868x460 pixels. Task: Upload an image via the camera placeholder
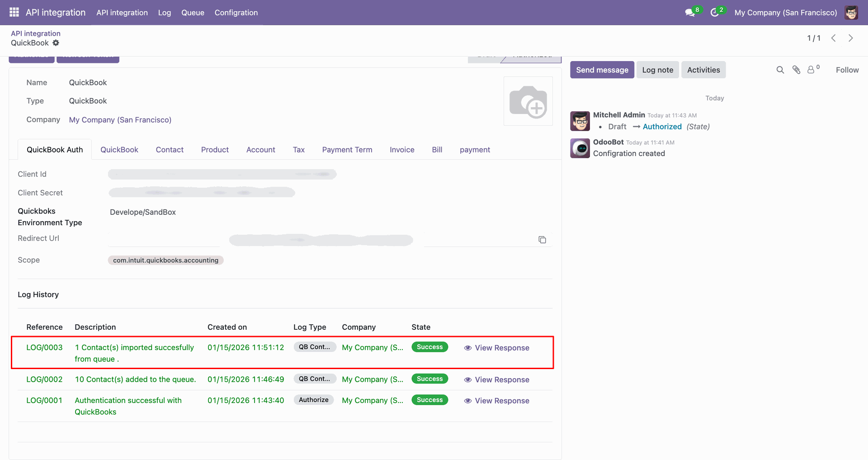(528, 101)
